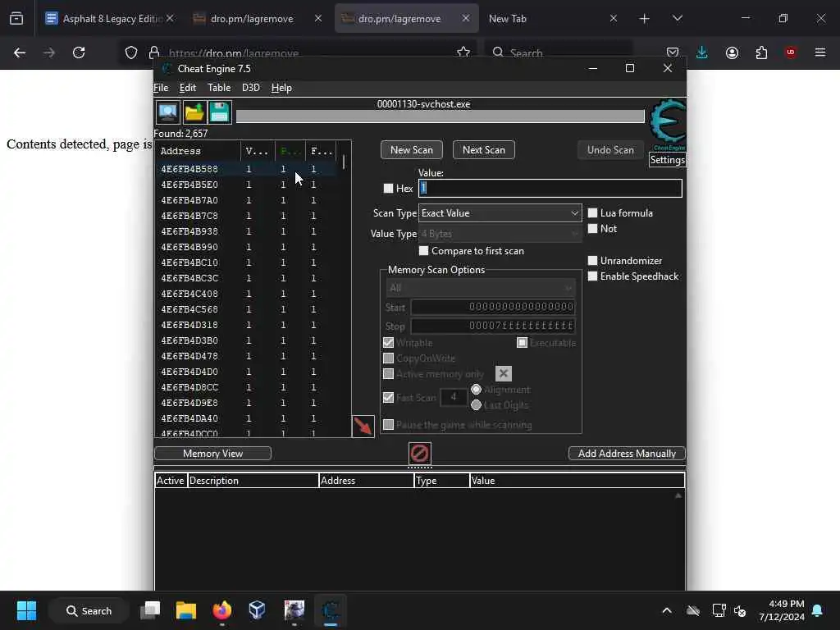Open the Firefox downloads panel

pos(702,52)
